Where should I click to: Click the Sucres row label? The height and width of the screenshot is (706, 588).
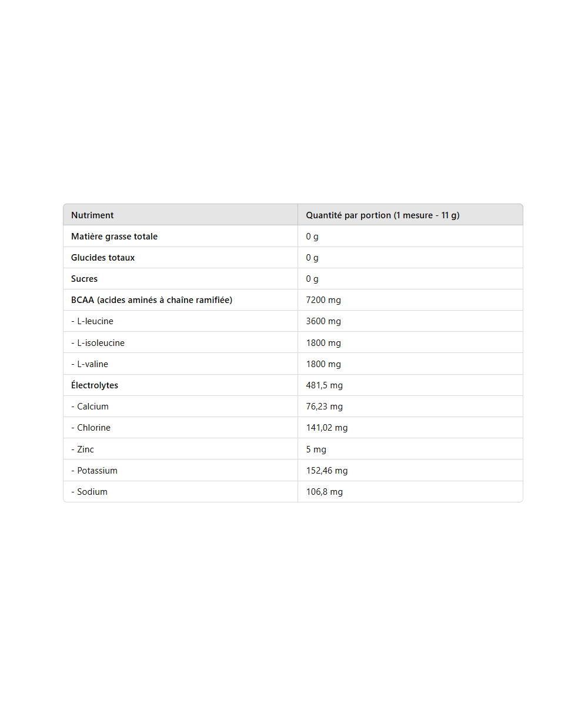(x=84, y=279)
